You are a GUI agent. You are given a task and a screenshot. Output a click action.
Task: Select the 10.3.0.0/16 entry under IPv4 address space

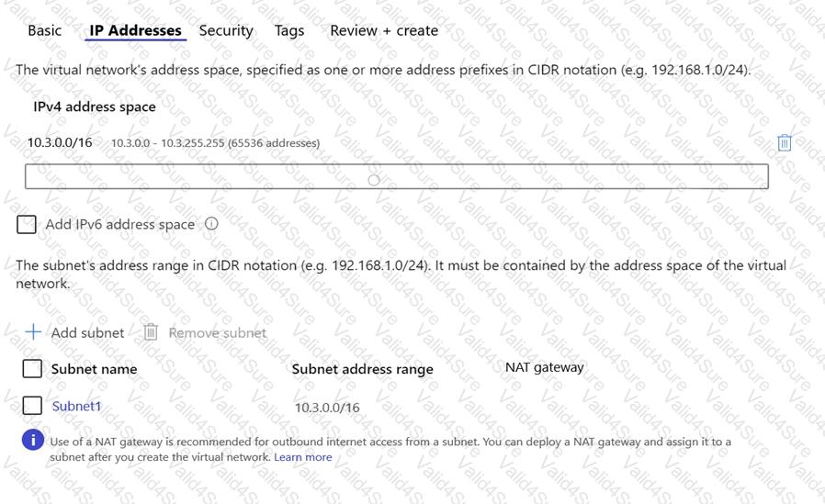(60, 142)
